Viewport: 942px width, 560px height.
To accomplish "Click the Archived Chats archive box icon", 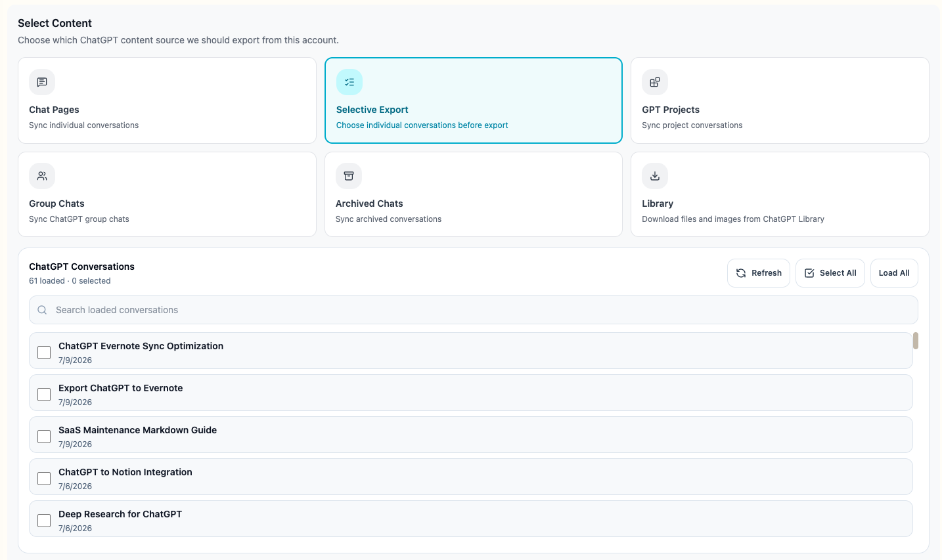I will coord(349,176).
